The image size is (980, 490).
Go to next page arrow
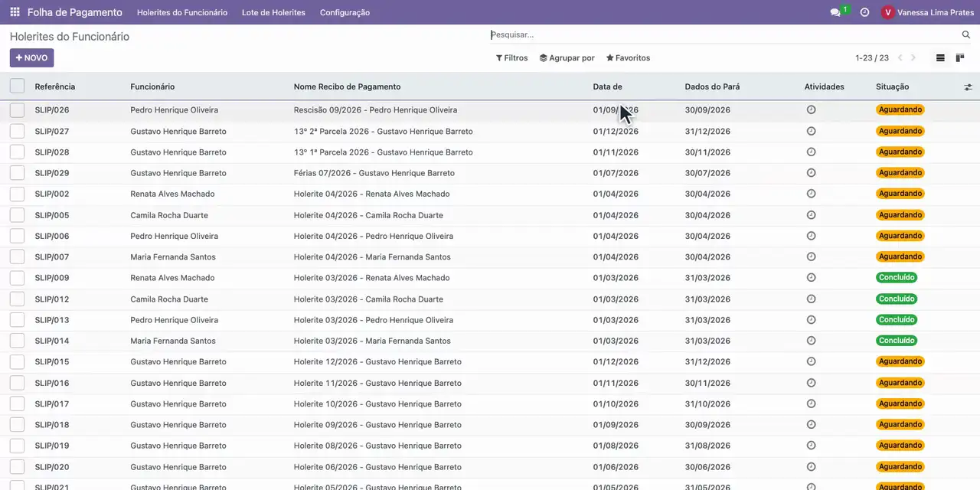pos(913,57)
